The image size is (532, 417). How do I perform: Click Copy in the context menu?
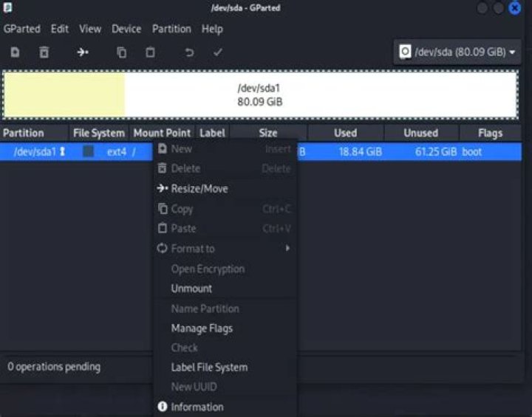coord(225,209)
